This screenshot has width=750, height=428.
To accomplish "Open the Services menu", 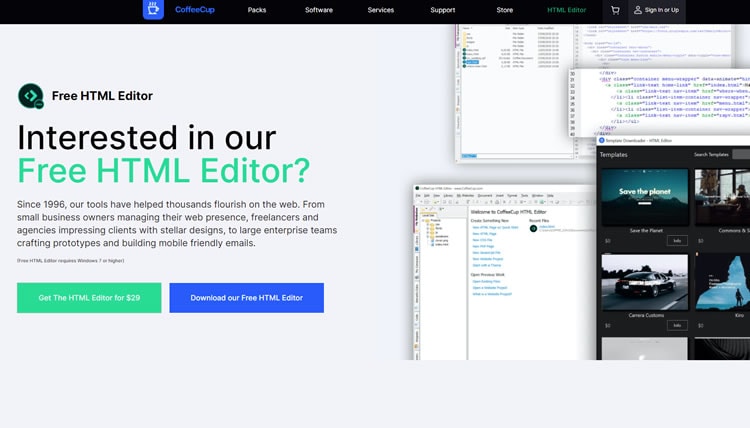I will [381, 10].
